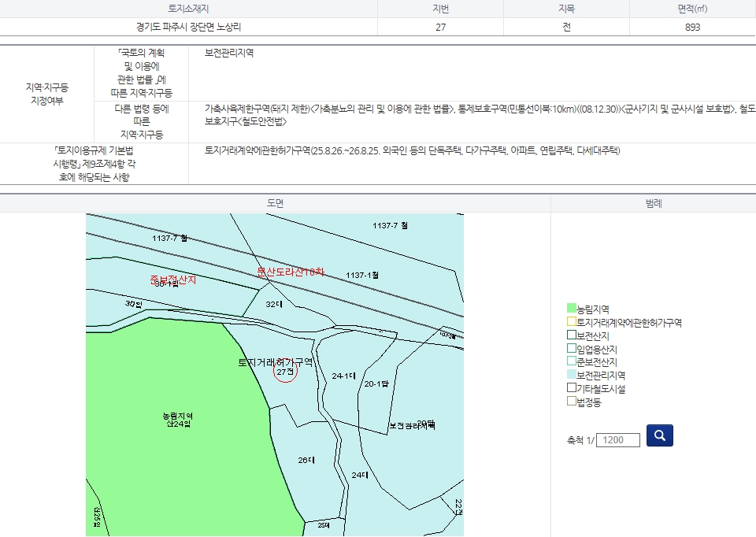
Task: Select the green 산24임 parcel on map
Action: click(x=177, y=420)
